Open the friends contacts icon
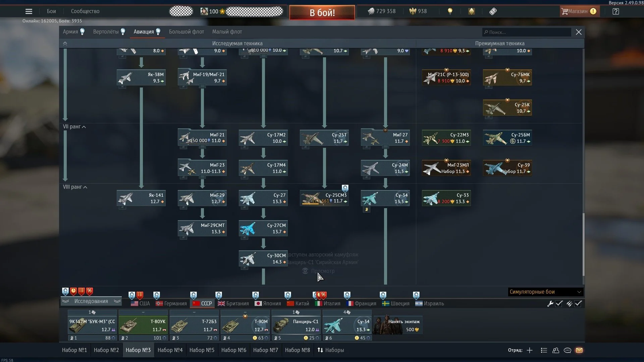 pos(556,350)
